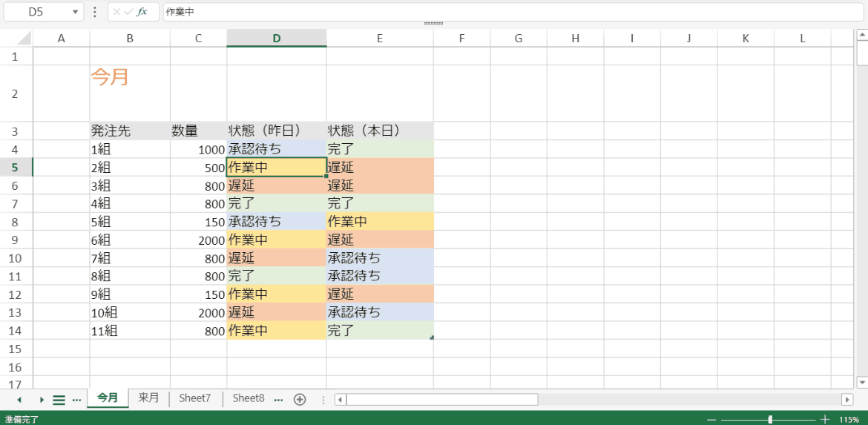This screenshot has width=868, height=425.
Task: Click the add new sheet plus icon
Action: click(300, 399)
